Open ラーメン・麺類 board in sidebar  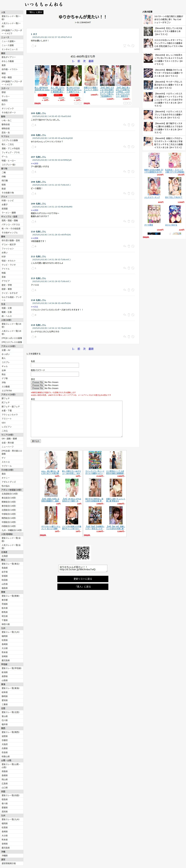click(x=12, y=213)
